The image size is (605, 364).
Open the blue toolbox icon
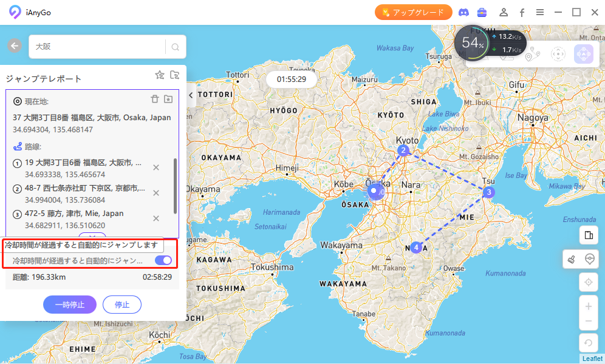point(482,12)
